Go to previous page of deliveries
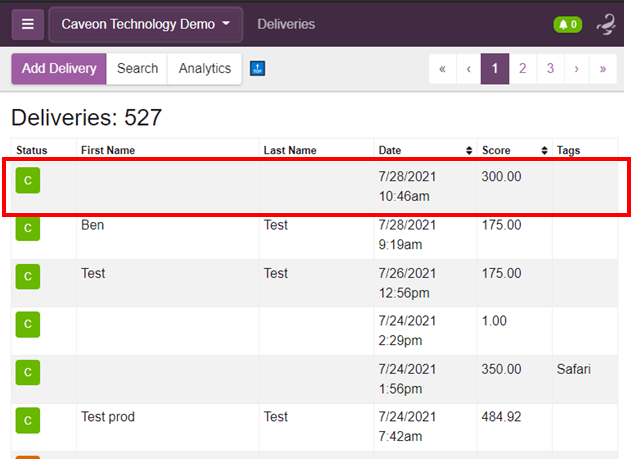Image resolution: width=631 pixels, height=459 pixels. (468, 69)
